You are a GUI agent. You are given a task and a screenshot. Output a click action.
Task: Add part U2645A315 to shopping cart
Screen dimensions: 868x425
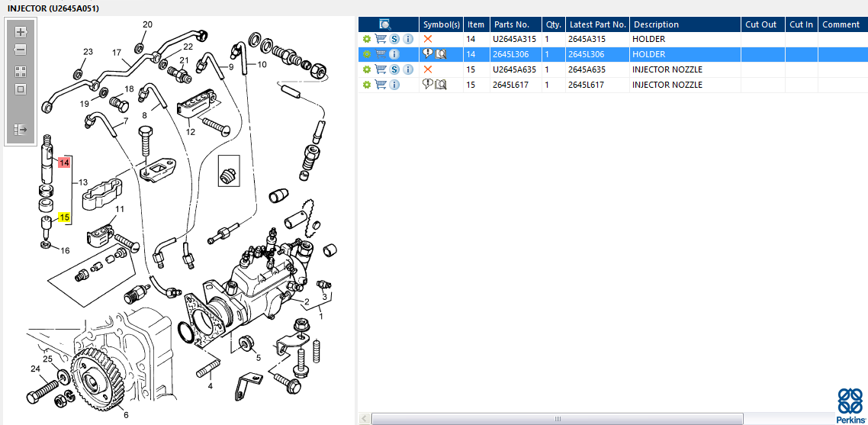[380, 39]
